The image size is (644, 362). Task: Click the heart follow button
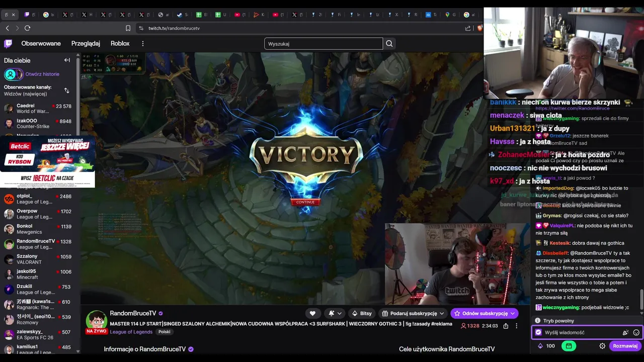point(312,313)
